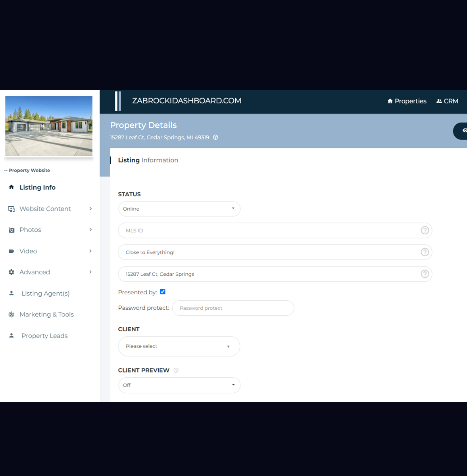467x476 pixels.
Task: Open the Client Please select dropdown
Action: 179,346
